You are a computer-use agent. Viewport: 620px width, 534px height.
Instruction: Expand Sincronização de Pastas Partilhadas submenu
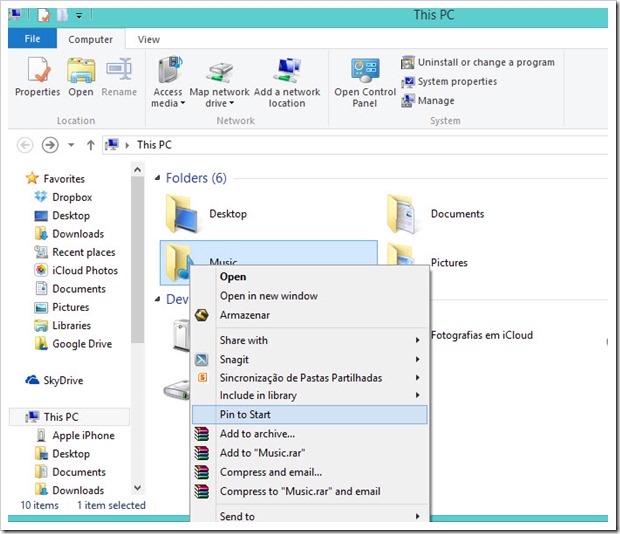pyautogui.click(x=310, y=378)
